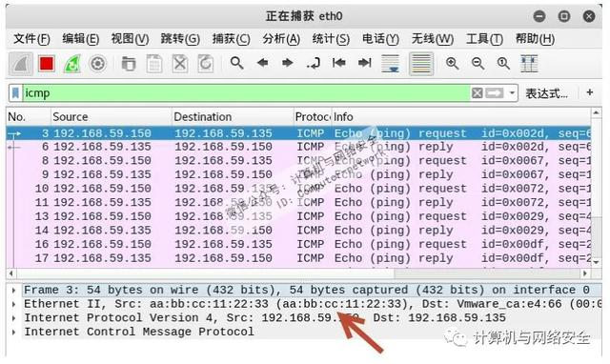Zoom out of packet text
610x364 pixels.
pyautogui.click(x=478, y=63)
